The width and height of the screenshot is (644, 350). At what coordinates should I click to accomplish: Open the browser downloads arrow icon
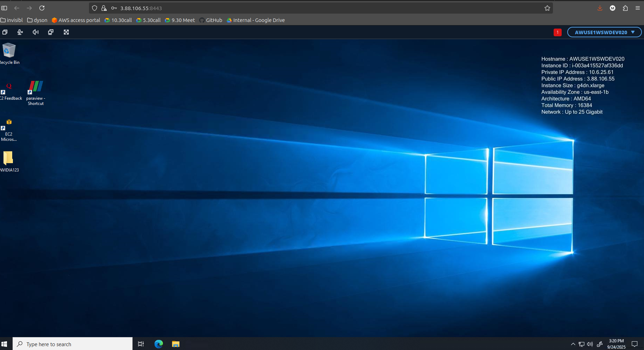(600, 8)
